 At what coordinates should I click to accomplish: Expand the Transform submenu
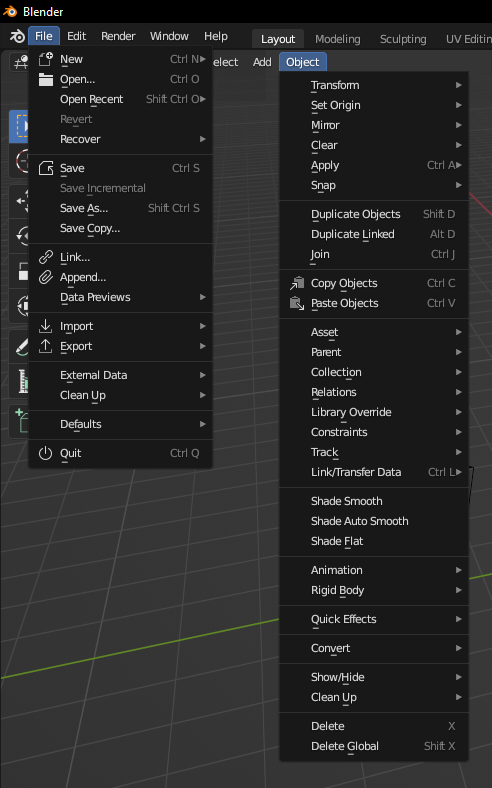(374, 85)
